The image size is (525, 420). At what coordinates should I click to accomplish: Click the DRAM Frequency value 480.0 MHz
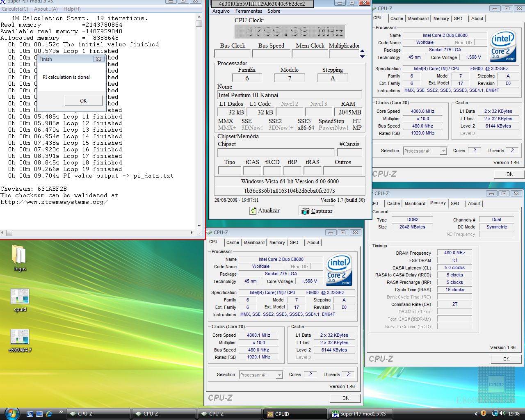pyautogui.click(x=454, y=253)
